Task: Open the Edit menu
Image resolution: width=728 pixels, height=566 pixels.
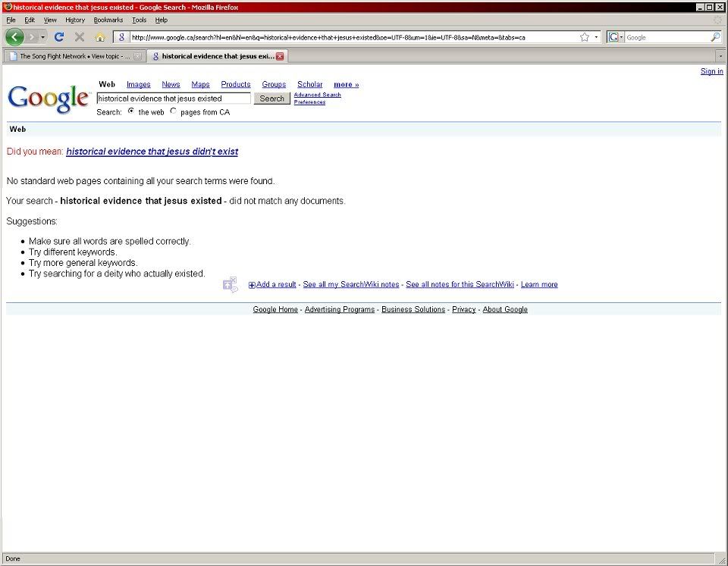Action: [30, 20]
